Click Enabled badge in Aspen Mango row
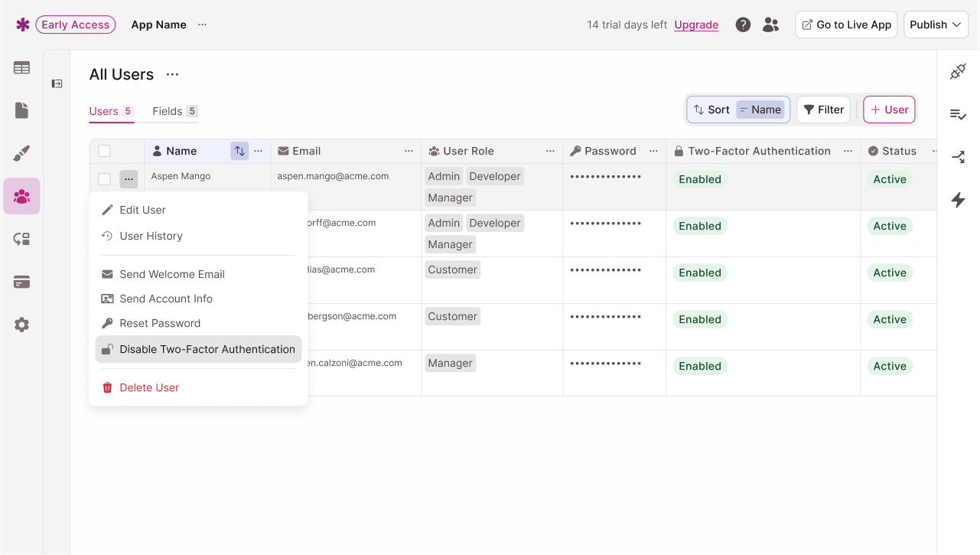This screenshot has height=555, width=980. click(x=700, y=179)
